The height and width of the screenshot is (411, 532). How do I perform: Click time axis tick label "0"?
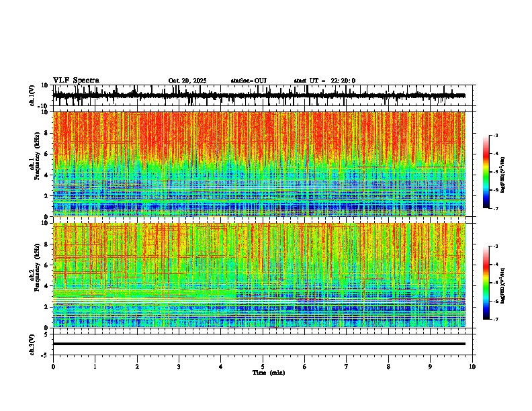coord(53,367)
